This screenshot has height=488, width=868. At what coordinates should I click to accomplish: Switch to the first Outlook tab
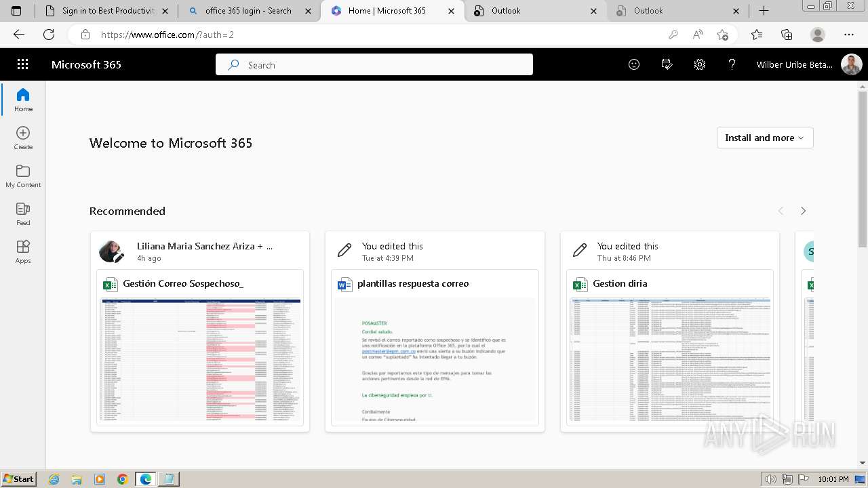tap(536, 11)
